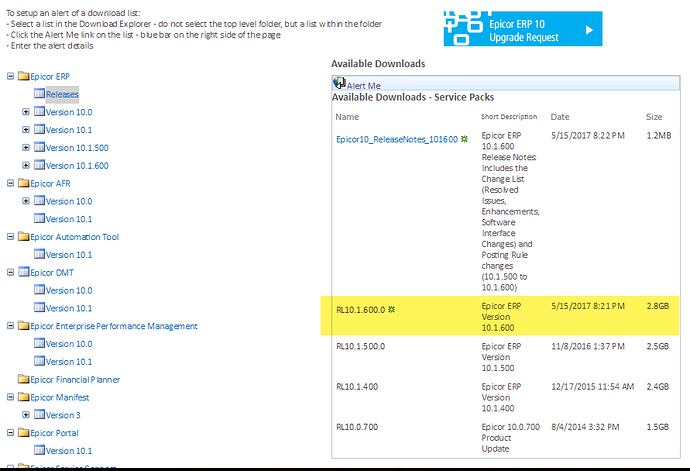Click the Name column header
Image resolution: width=690 pixels, height=471 pixels.
pos(347,117)
